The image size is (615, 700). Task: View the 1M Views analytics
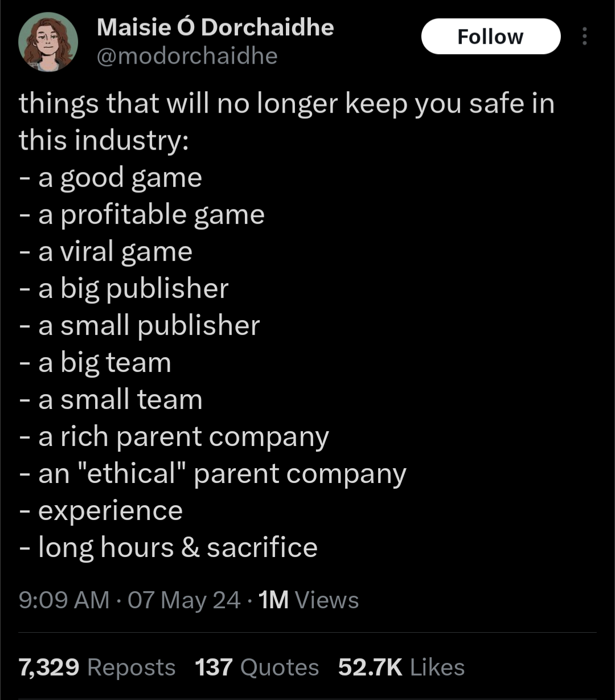(x=308, y=600)
